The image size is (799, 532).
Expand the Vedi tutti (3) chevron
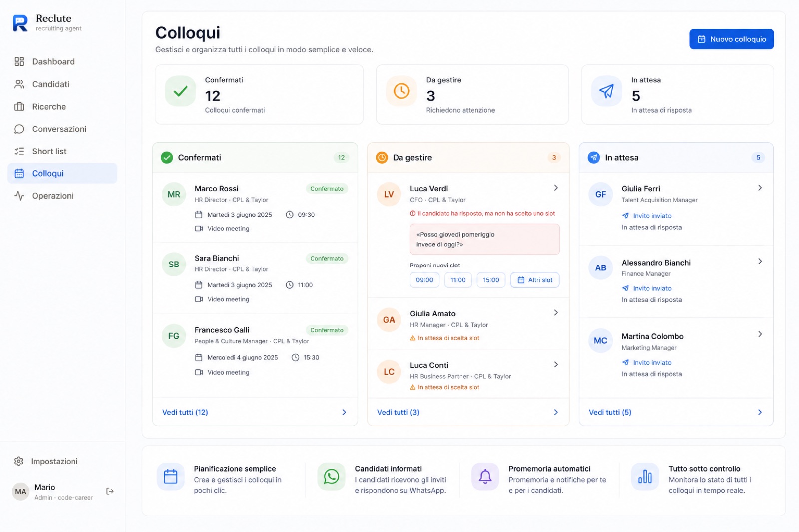tap(556, 412)
